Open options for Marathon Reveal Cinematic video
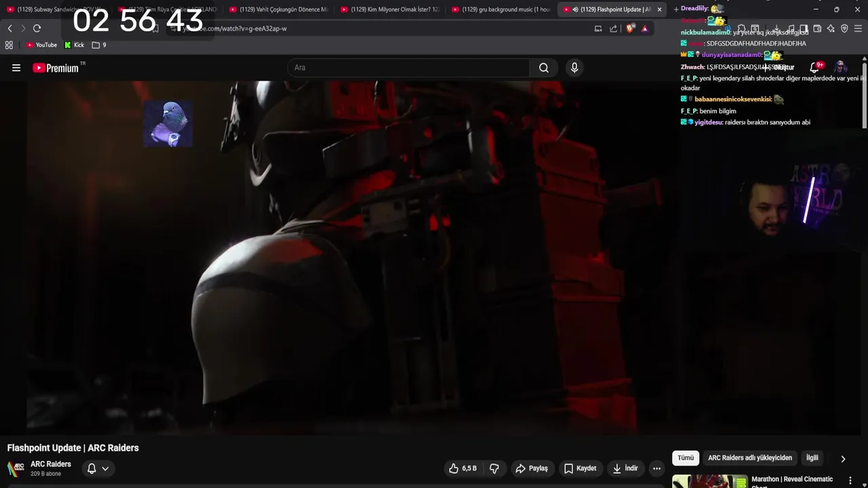The height and width of the screenshot is (488, 868). 850,481
